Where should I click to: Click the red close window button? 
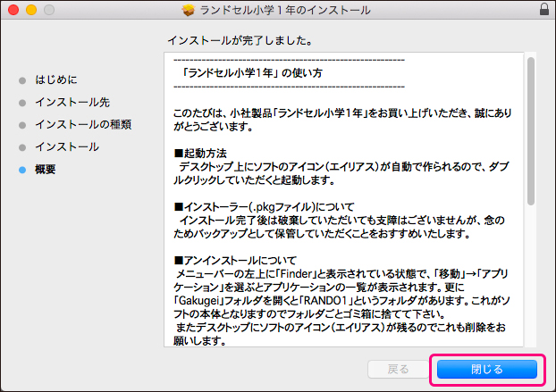click(x=13, y=10)
